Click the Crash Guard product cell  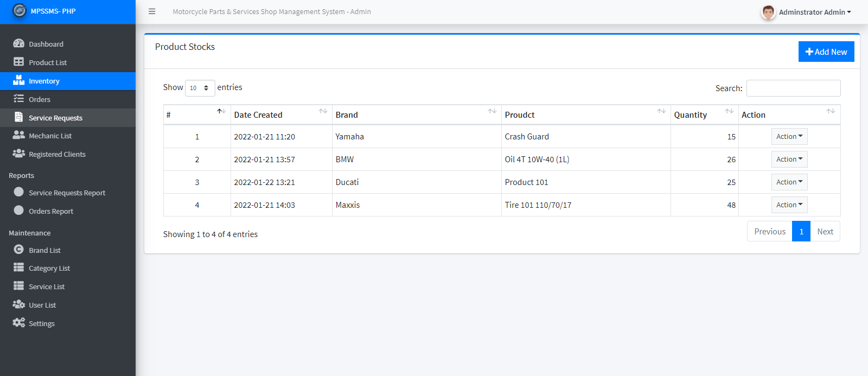(x=586, y=137)
